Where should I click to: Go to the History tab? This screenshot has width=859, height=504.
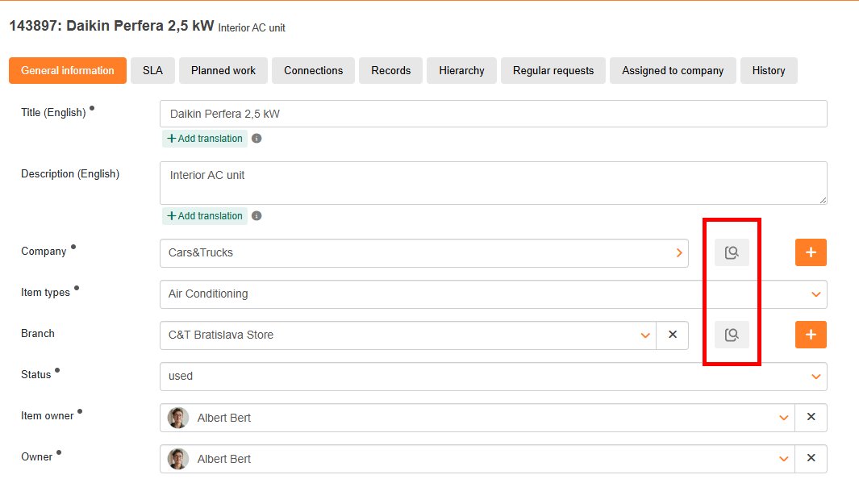tap(769, 71)
